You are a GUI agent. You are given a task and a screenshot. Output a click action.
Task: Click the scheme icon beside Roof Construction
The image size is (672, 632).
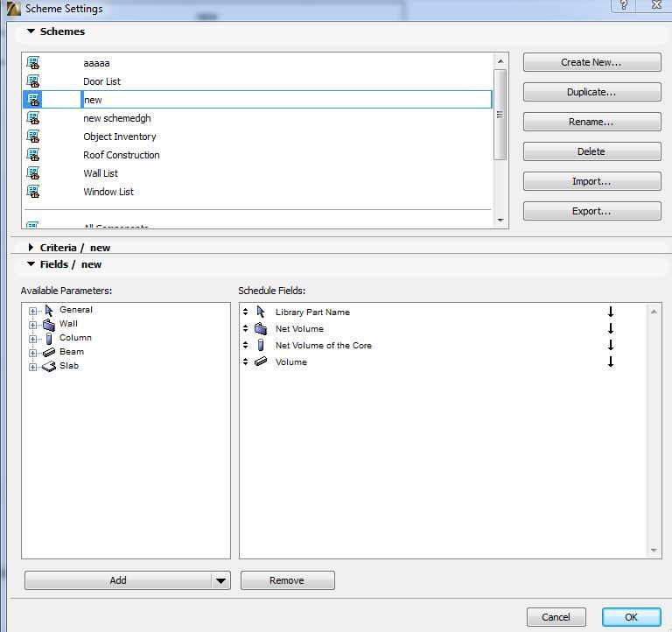(x=33, y=155)
